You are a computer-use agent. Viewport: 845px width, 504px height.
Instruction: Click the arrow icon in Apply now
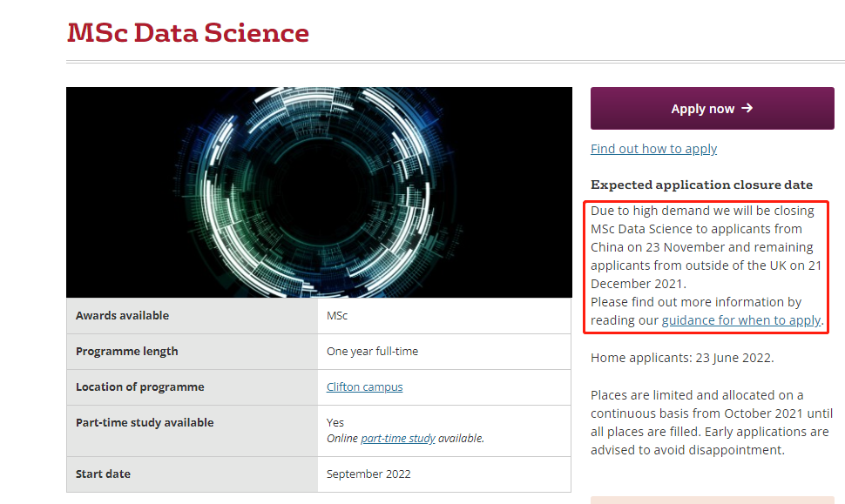[x=747, y=109]
